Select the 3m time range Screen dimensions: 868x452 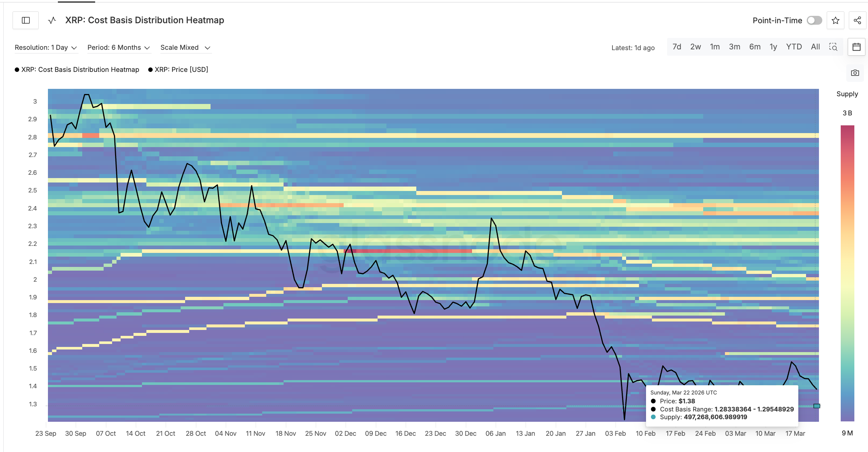[x=734, y=47]
